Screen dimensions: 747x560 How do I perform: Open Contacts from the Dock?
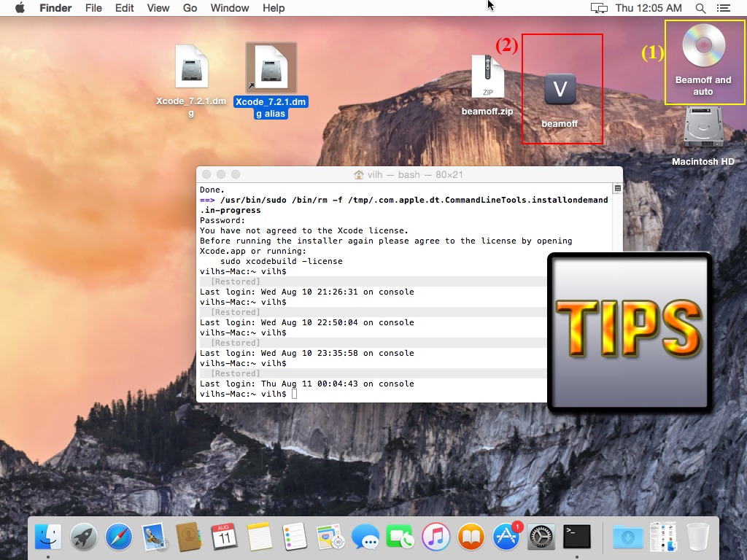[x=189, y=537]
